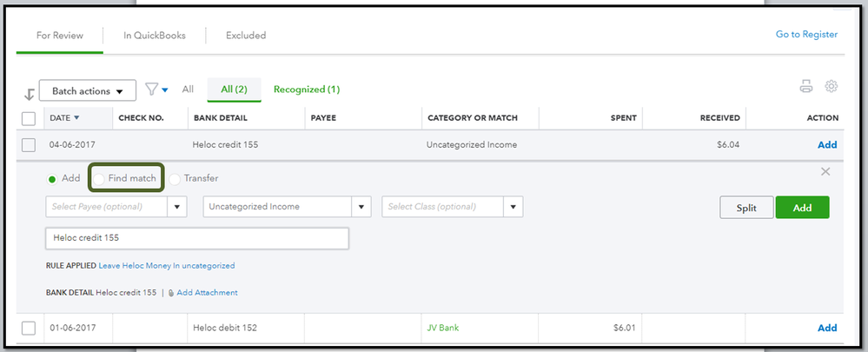
Task: Tick the checkbox for 04-06-2017 transaction
Action: point(29,145)
